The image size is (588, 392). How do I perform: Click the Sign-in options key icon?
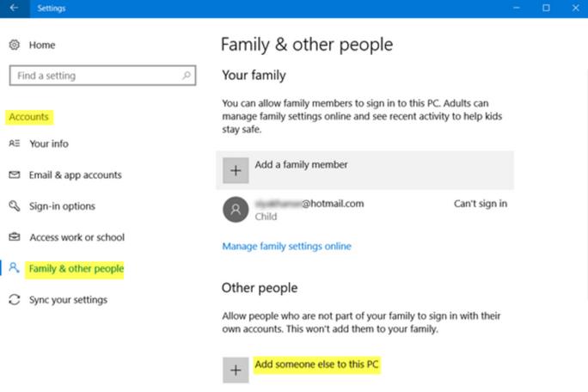click(14, 206)
